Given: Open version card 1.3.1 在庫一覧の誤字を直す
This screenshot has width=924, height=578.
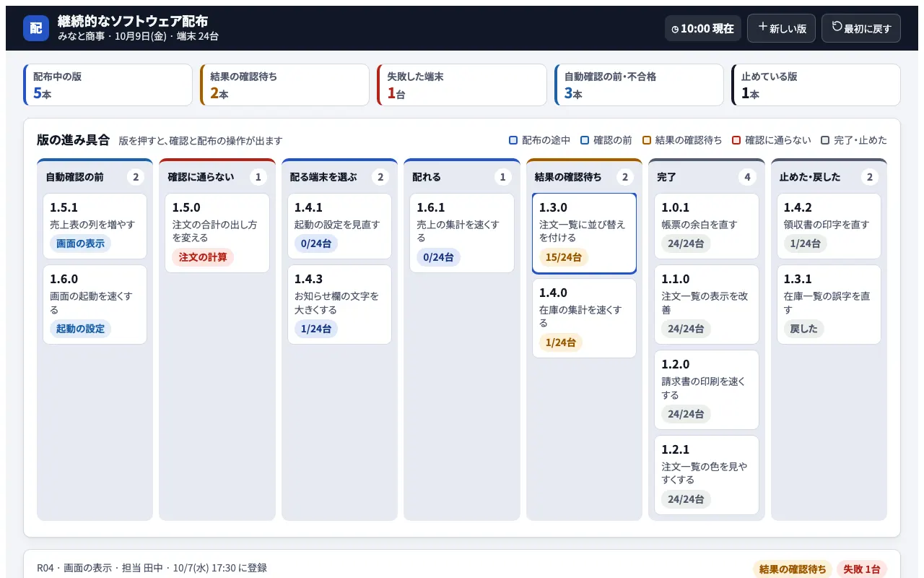Looking at the screenshot, I should tap(829, 304).
